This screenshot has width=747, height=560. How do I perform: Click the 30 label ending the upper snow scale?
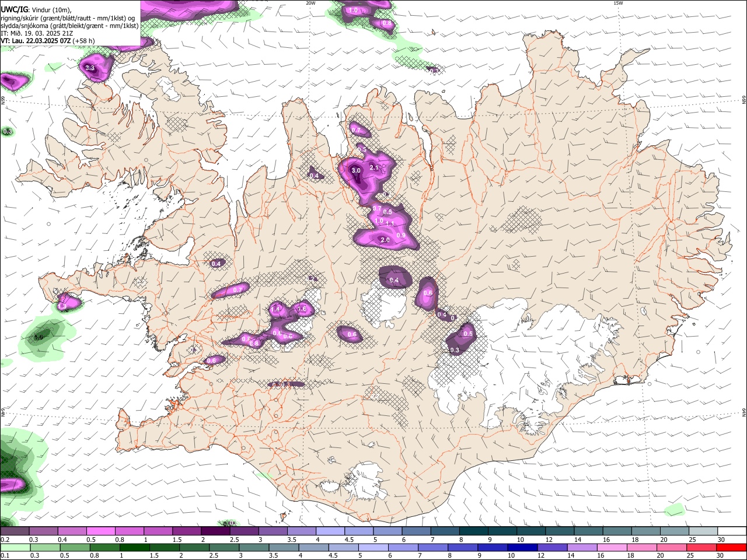[721, 540]
